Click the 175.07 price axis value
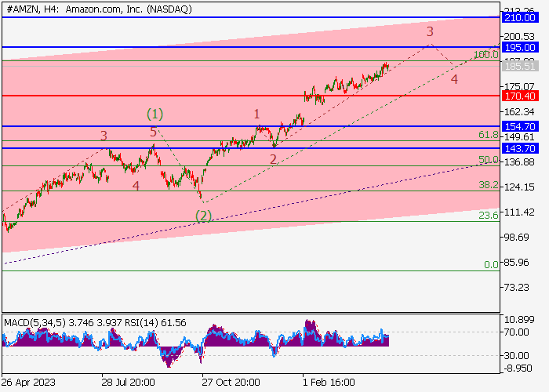 click(519, 86)
